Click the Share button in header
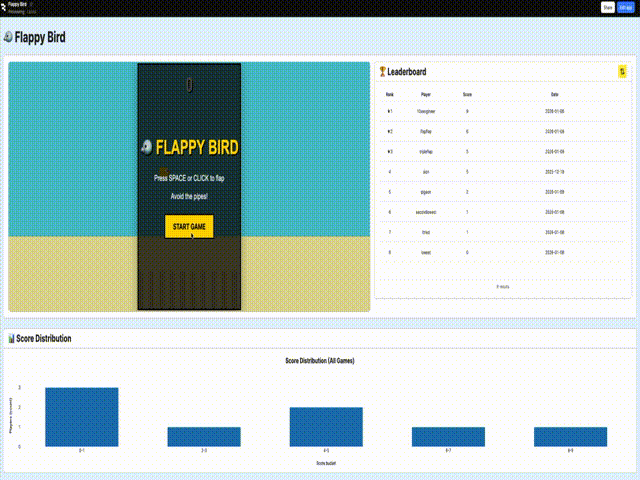Screen dimensions: 640x480 pyautogui.click(x=606, y=7)
